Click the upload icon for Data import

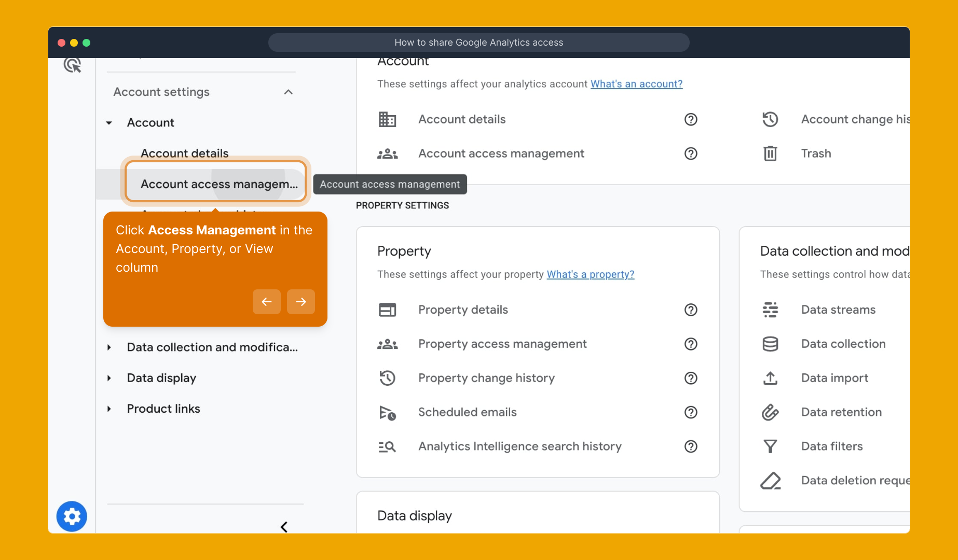click(771, 378)
